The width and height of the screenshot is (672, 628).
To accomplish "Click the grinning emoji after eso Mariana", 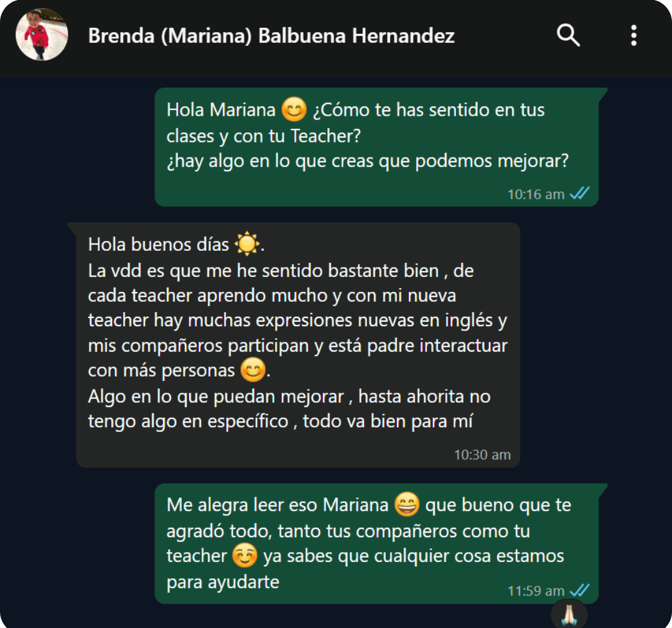I will coord(407,504).
